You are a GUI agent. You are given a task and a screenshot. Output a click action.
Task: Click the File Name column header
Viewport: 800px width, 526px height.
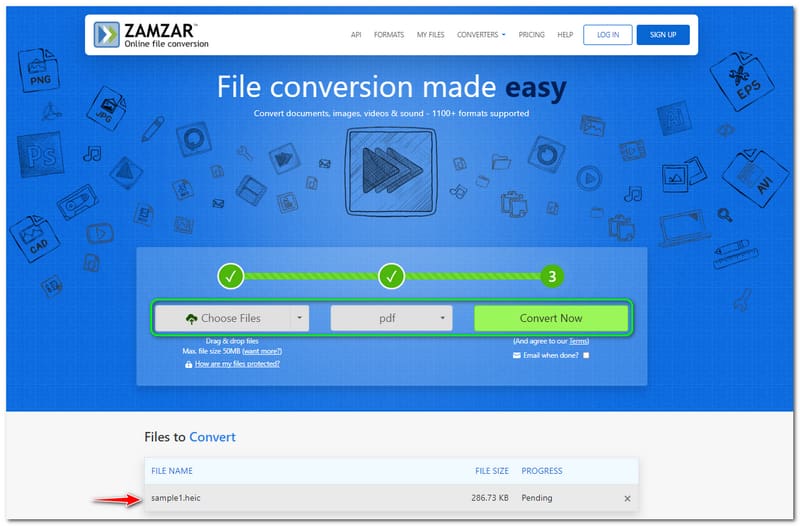172,471
